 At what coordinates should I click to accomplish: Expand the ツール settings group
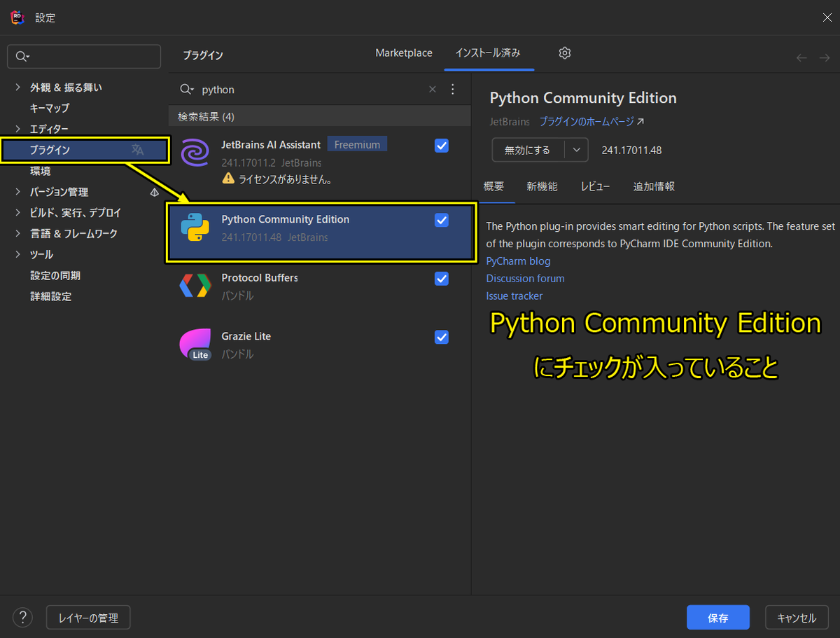(x=18, y=255)
